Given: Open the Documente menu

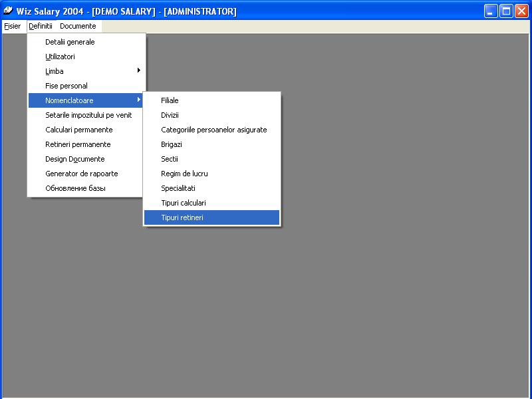Looking at the screenshot, I should coord(78,27).
